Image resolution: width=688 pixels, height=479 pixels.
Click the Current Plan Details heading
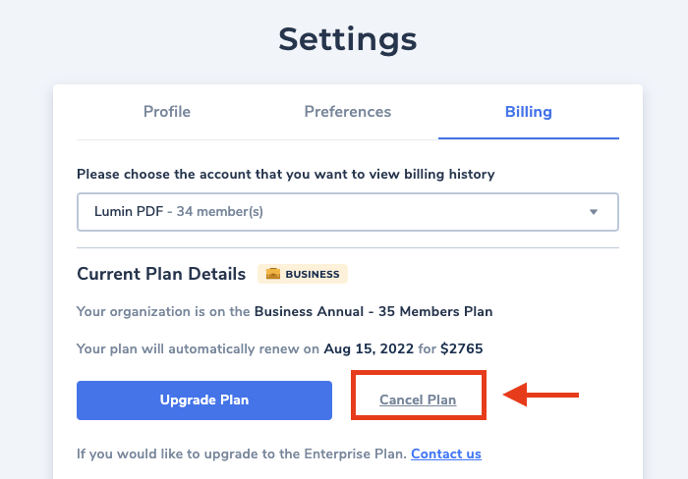pyautogui.click(x=161, y=274)
